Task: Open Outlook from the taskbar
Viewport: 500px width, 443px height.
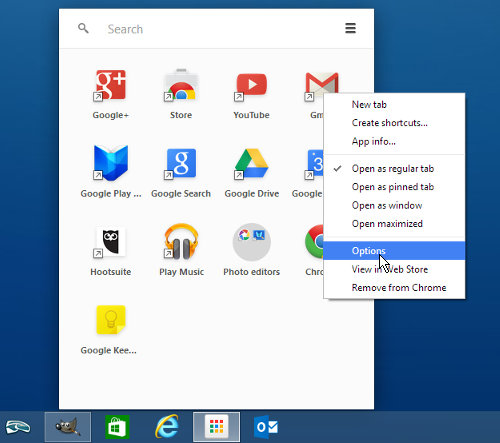Action: click(266, 427)
